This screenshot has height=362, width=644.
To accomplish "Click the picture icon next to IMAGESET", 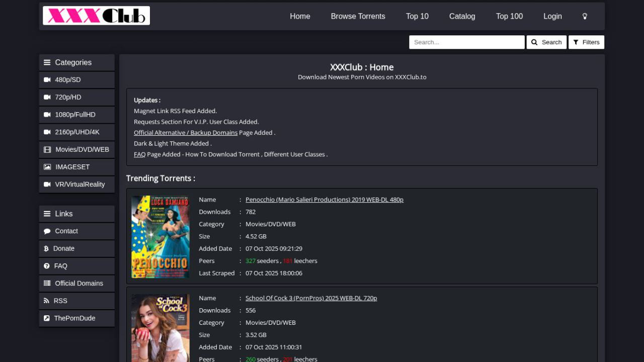I will click(47, 167).
